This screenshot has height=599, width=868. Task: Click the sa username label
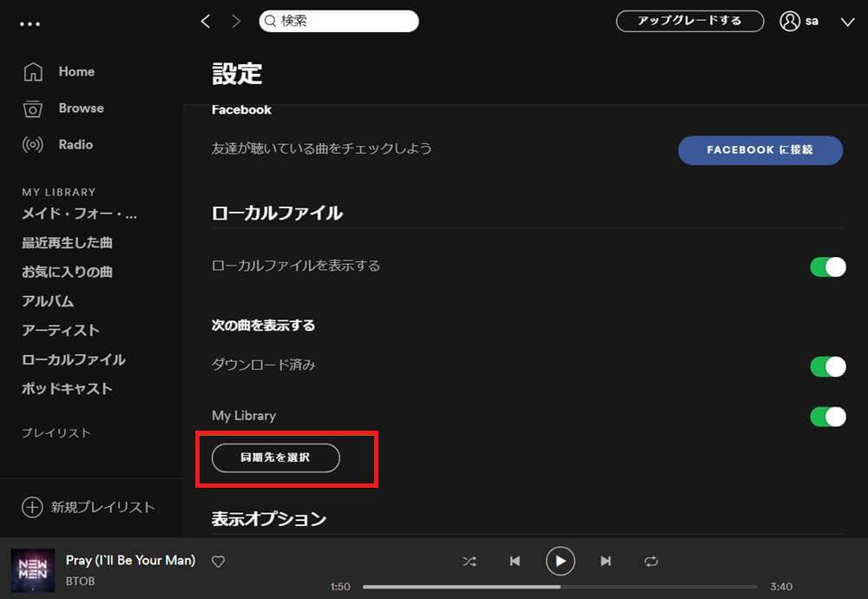(x=812, y=22)
